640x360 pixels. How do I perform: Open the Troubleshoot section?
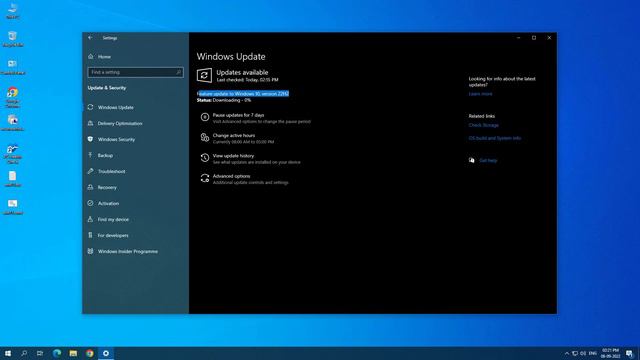pyautogui.click(x=111, y=171)
